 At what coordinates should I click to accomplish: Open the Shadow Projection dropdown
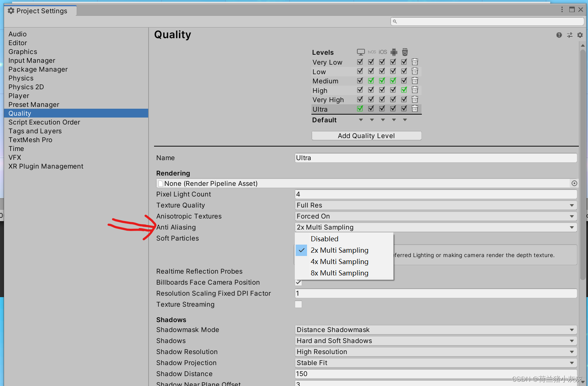(436, 363)
